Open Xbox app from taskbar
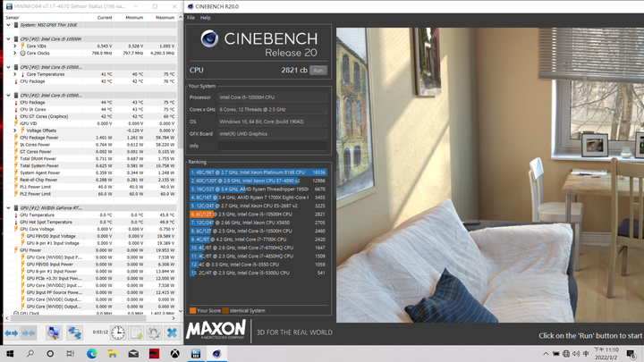The height and width of the screenshot is (362, 644). coord(175,353)
